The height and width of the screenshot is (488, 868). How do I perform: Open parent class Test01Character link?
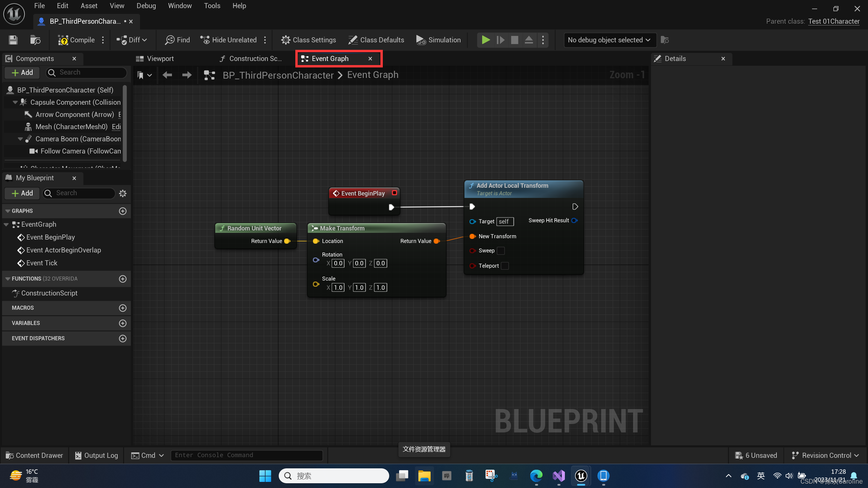click(x=834, y=21)
